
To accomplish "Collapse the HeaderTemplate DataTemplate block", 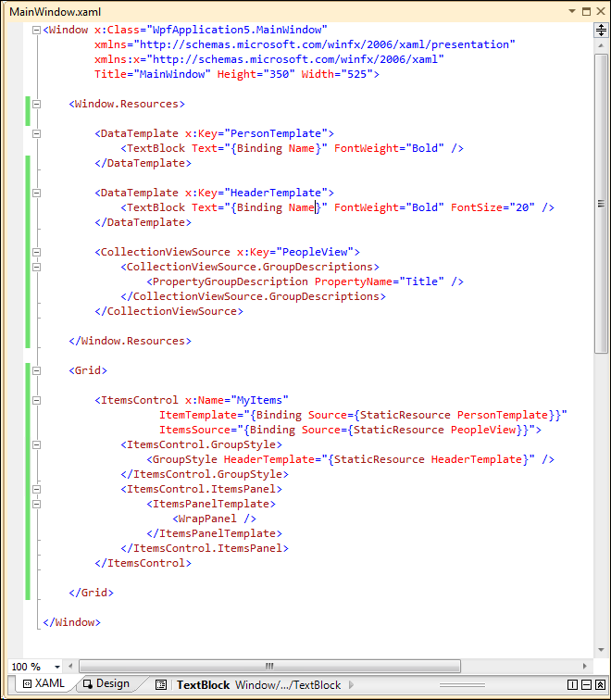I will tap(37, 194).
